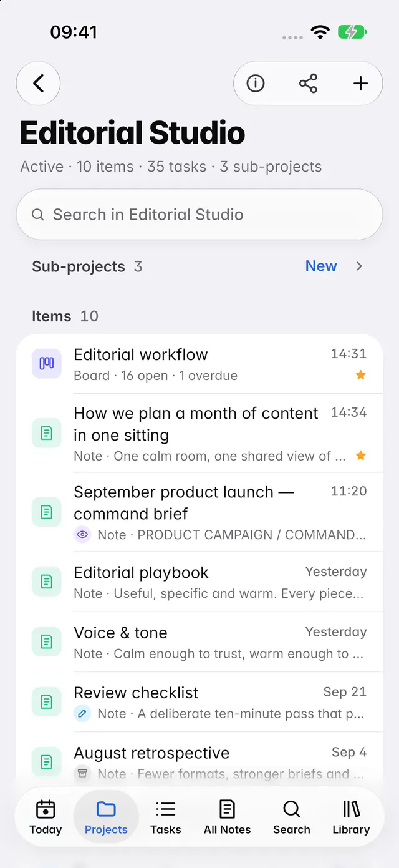Tap the 14:31 timestamp on Editorial workflow
Image resolution: width=399 pixels, height=868 pixels.
click(x=349, y=354)
